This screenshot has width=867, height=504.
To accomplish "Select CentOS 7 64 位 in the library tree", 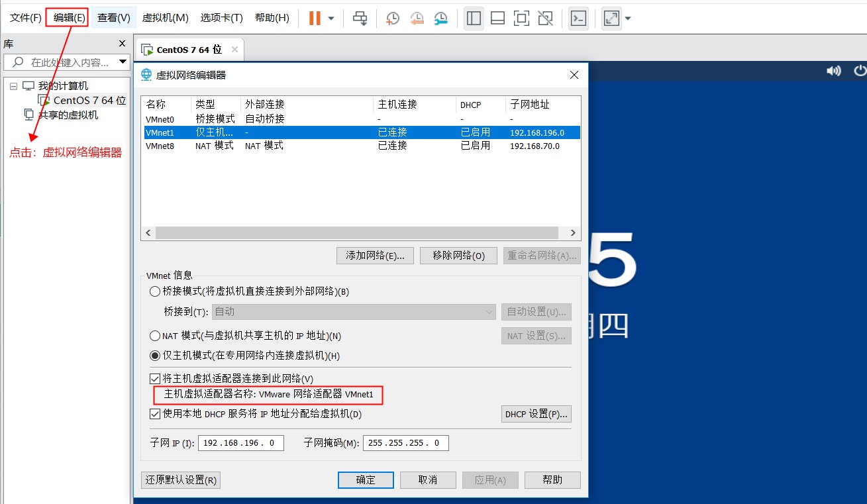I will pyautogui.click(x=89, y=101).
